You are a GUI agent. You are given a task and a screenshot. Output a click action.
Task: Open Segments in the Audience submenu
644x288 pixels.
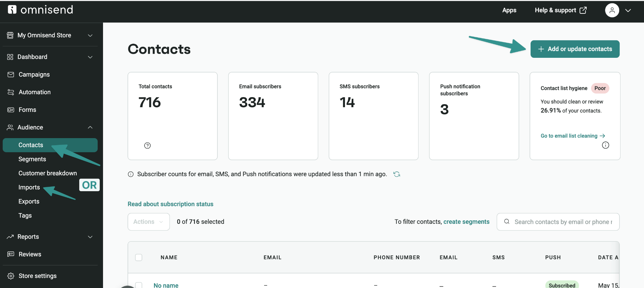(x=32, y=159)
